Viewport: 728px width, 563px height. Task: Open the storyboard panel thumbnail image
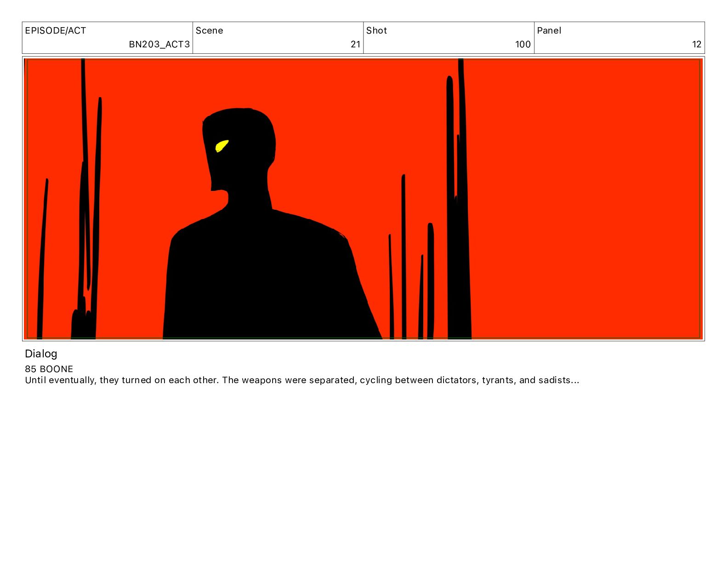[363, 199]
